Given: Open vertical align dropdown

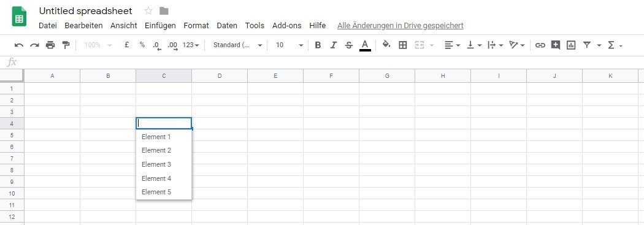Looking at the screenshot, I should pyautogui.click(x=474, y=45).
